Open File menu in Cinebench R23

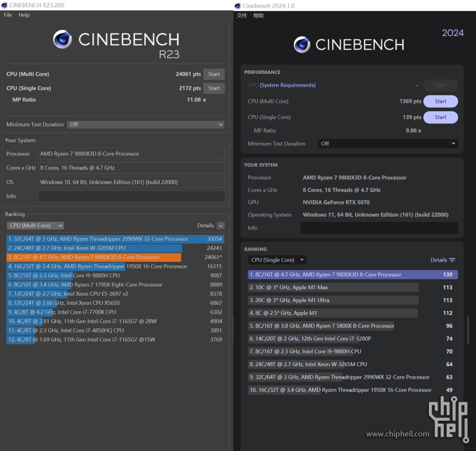click(x=8, y=15)
